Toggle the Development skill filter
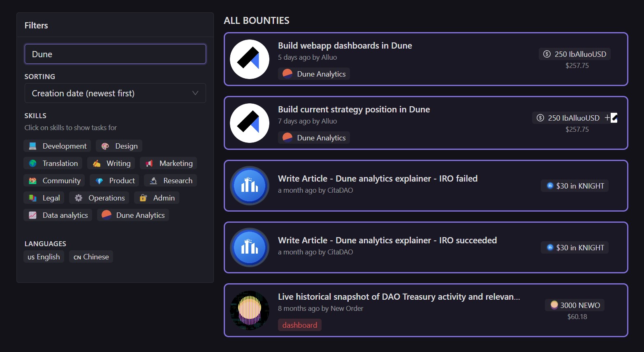Viewport: 644px width, 352px height. point(58,146)
